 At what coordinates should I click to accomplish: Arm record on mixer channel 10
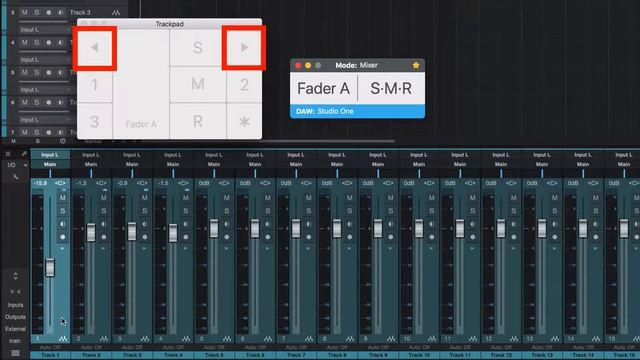tap(431, 237)
